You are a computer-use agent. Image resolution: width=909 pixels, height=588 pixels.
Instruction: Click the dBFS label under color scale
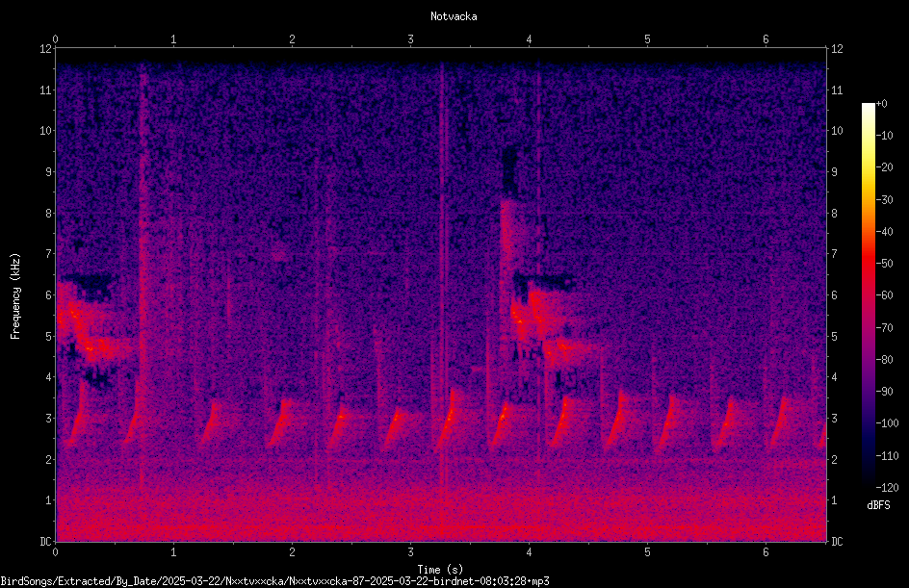point(878,505)
